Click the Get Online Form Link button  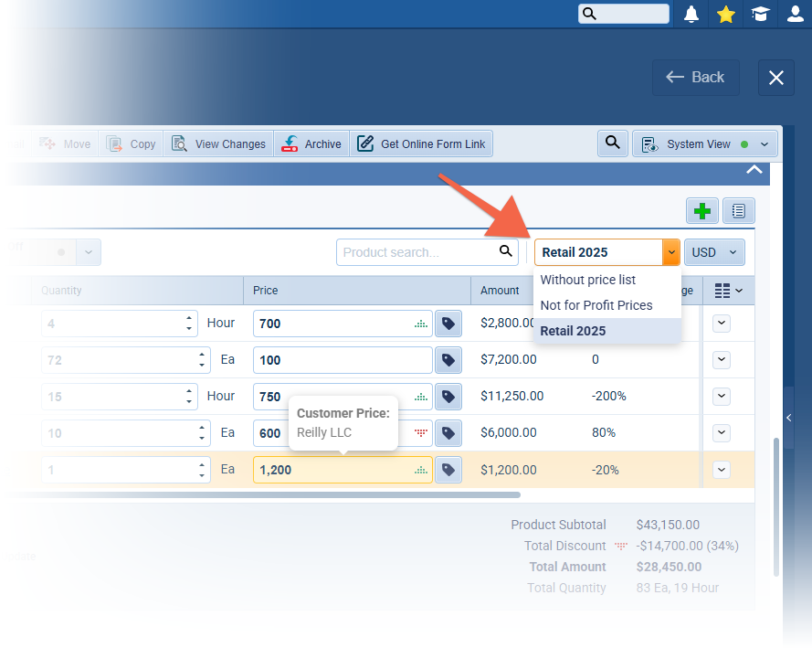tap(422, 144)
